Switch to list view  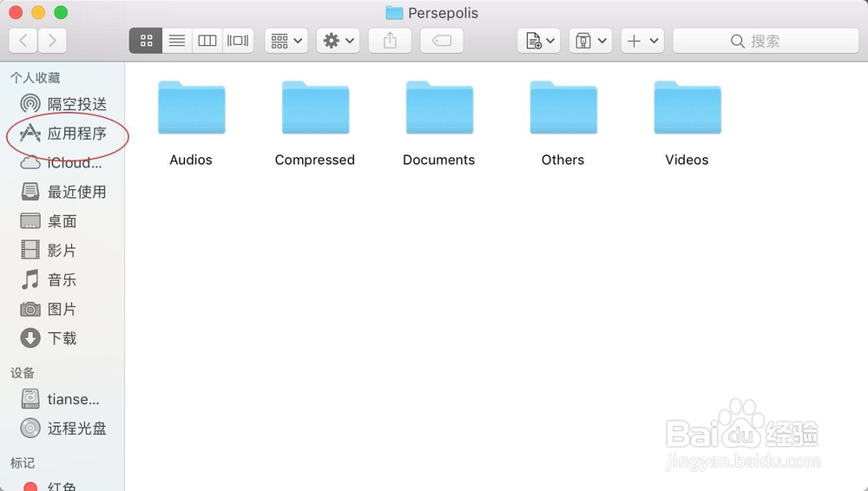(177, 41)
